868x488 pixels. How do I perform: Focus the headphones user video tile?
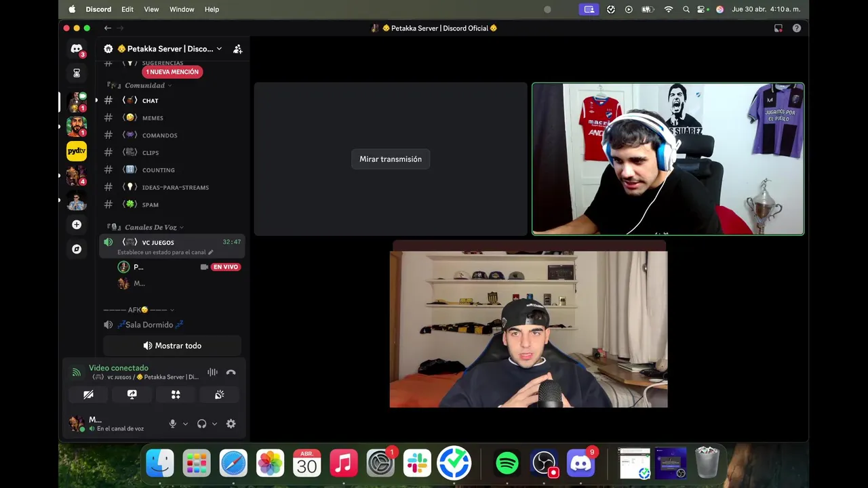tap(668, 159)
